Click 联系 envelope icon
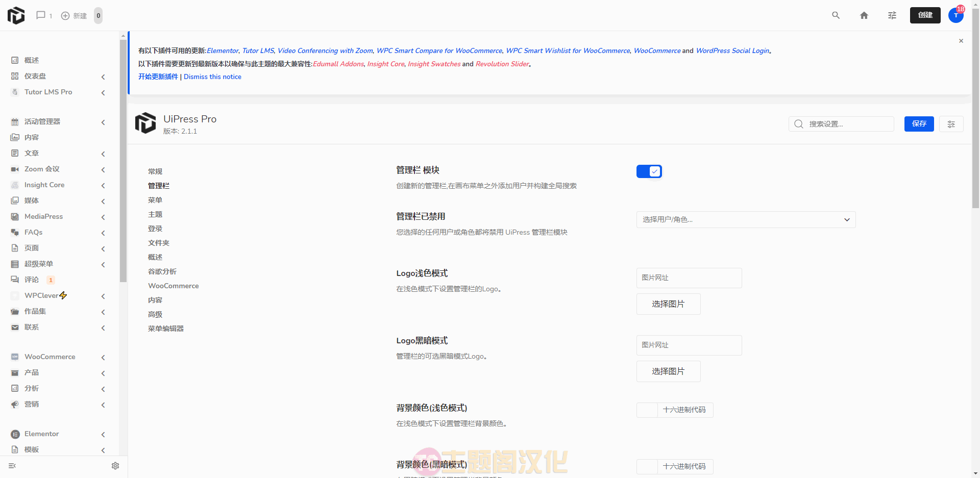 click(15, 327)
